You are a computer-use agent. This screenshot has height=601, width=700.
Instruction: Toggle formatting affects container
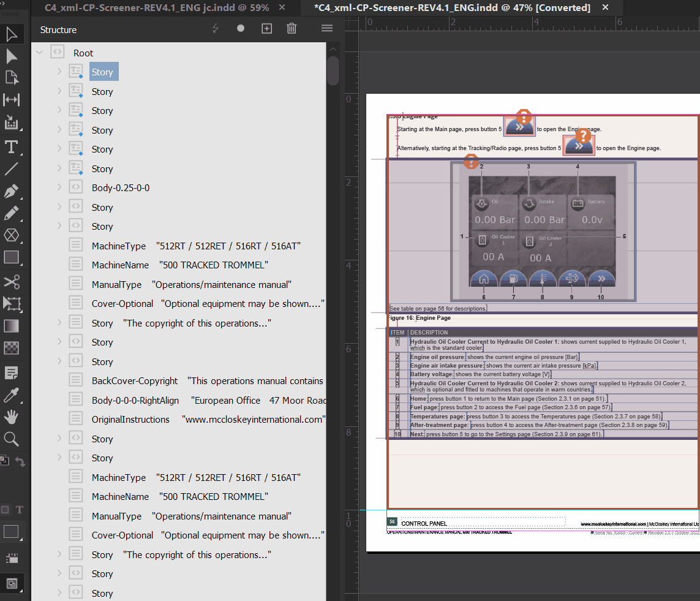(x=5, y=510)
